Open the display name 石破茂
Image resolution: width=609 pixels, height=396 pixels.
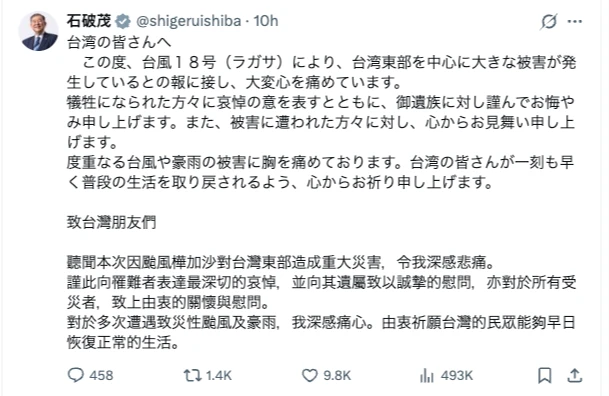[x=89, y=21]
